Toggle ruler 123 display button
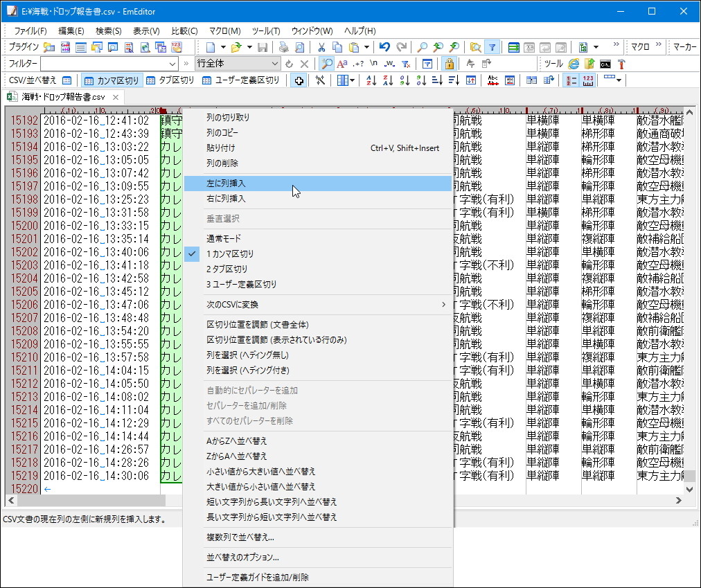The image size is (701, 588). (x=588, y=80)
